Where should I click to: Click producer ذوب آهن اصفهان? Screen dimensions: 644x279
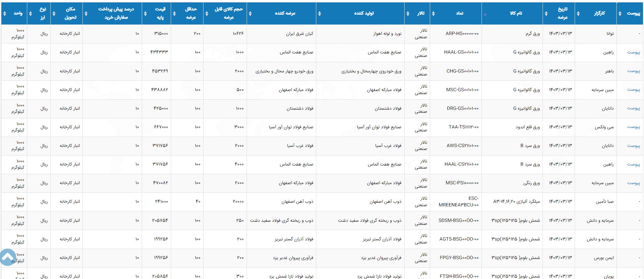pyautogui.click(x=385, y=202)
